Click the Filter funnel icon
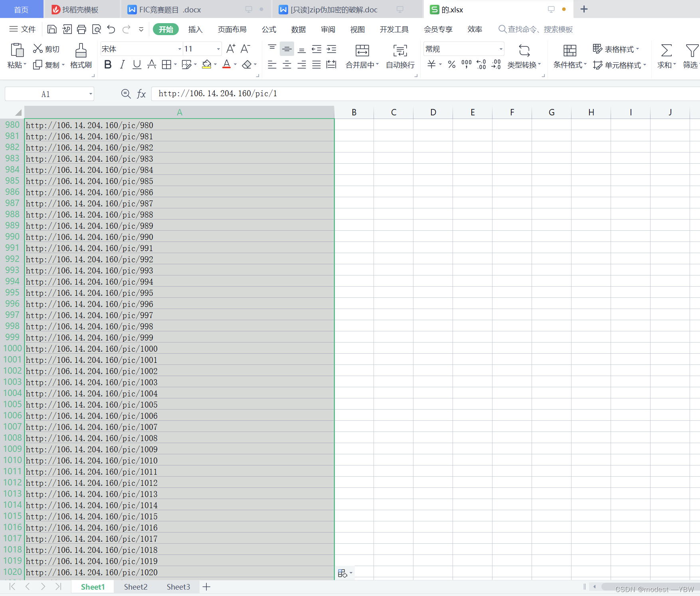 692,50
